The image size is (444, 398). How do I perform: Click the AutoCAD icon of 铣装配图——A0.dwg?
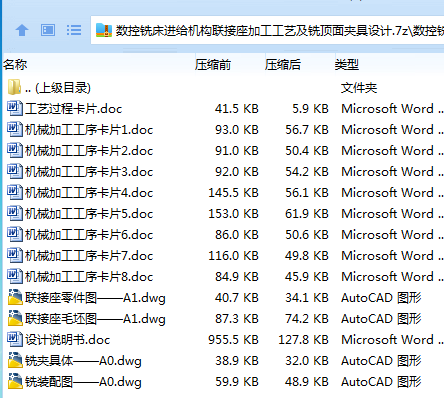15,381
